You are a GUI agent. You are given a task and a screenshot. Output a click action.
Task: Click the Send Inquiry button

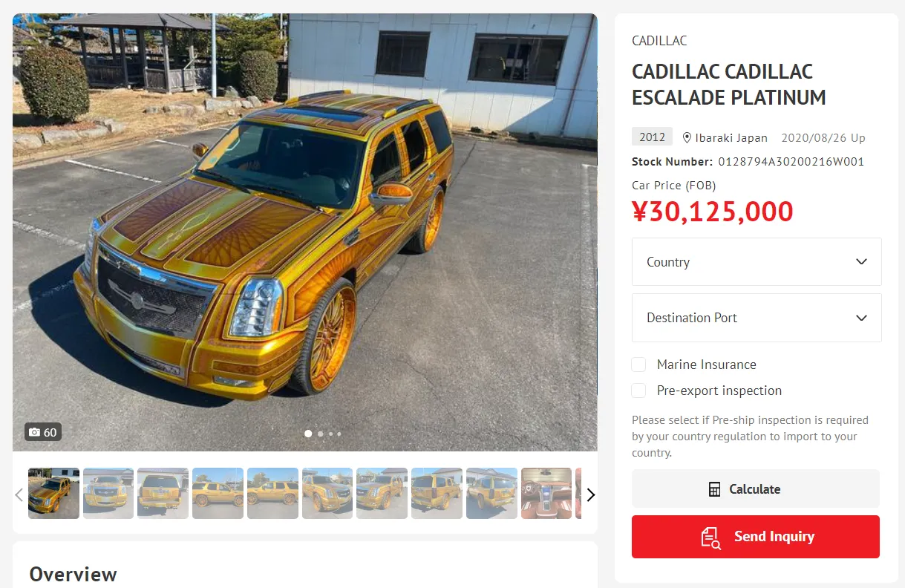[x=756, y=537]
